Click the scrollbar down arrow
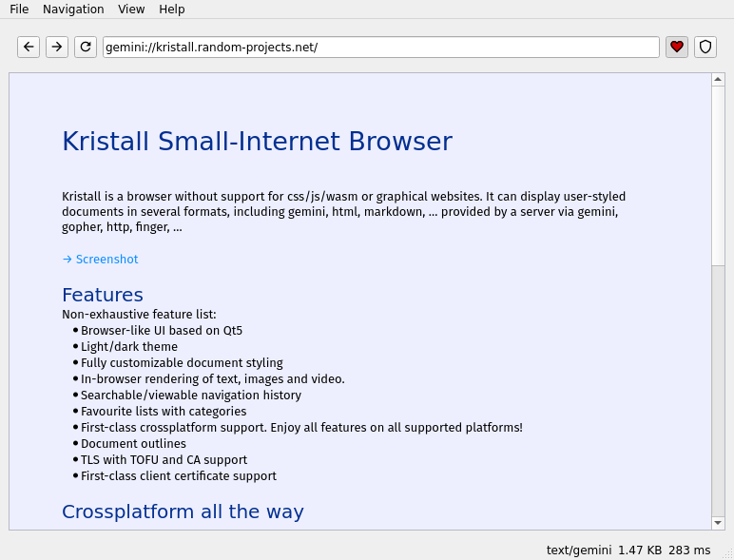Image resolution: width=734 pixels, height=560 pixels. coord(718,522)
